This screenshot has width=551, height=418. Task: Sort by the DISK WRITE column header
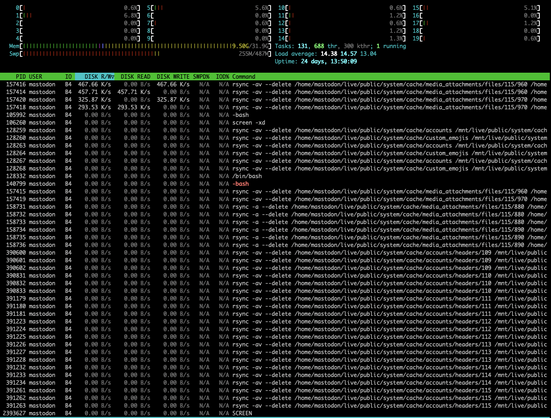pos(173,77)
